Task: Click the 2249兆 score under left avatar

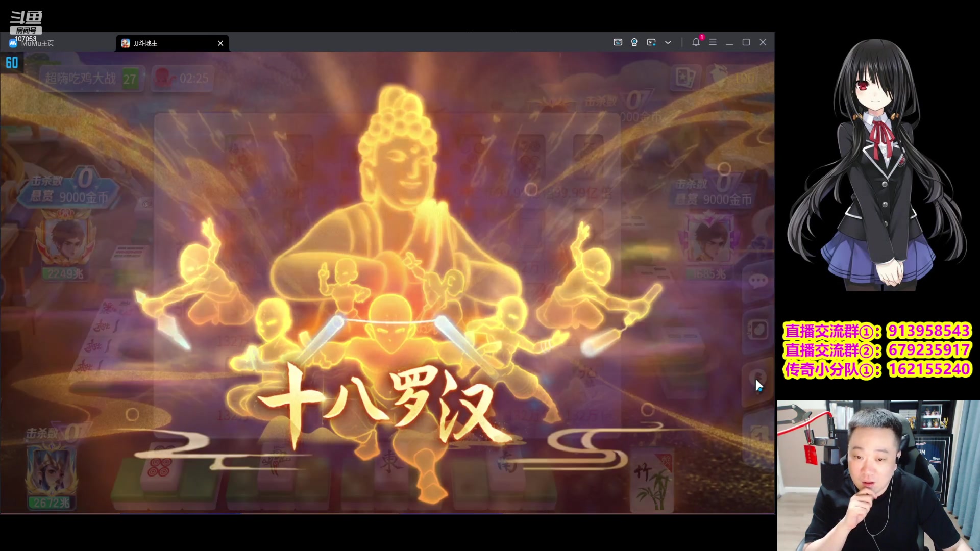Action: tap(65, 274)
